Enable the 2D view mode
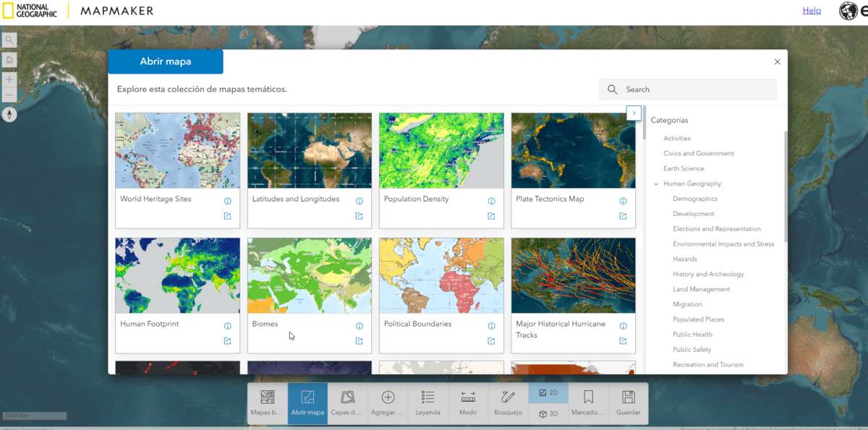The image size is (868, 430). click(548, 392)
